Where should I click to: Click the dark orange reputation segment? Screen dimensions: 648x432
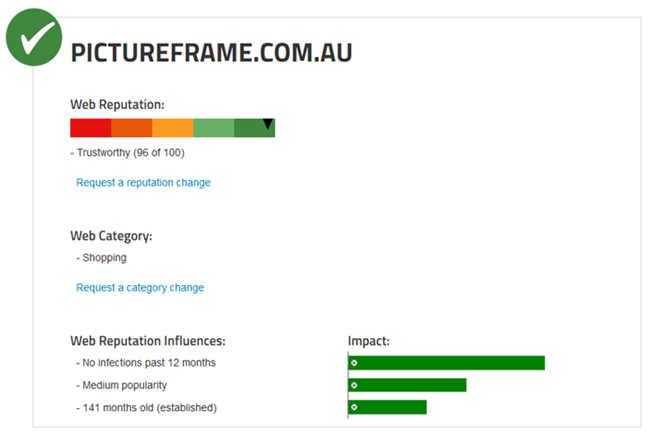[x=131, y=128]
